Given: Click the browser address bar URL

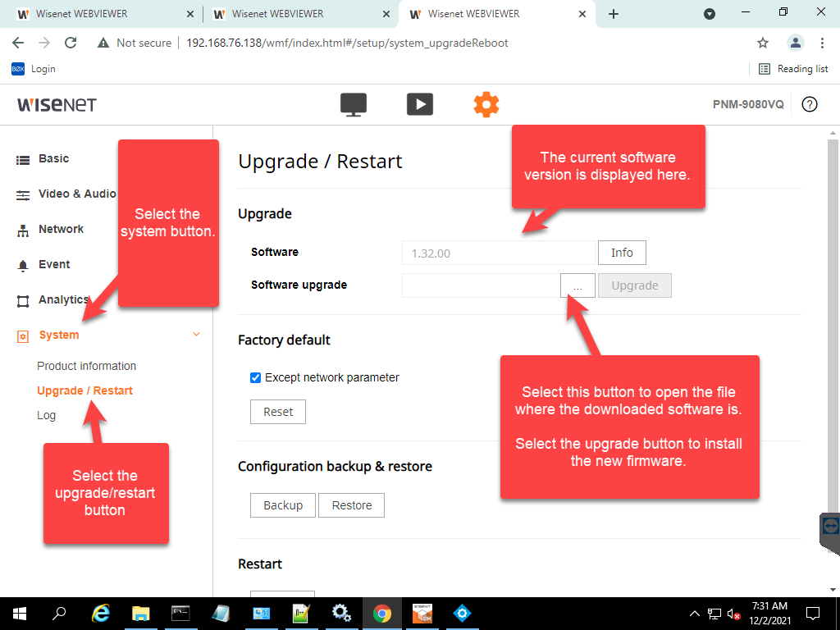Looking at the screenshot, I should pos(347,43).
